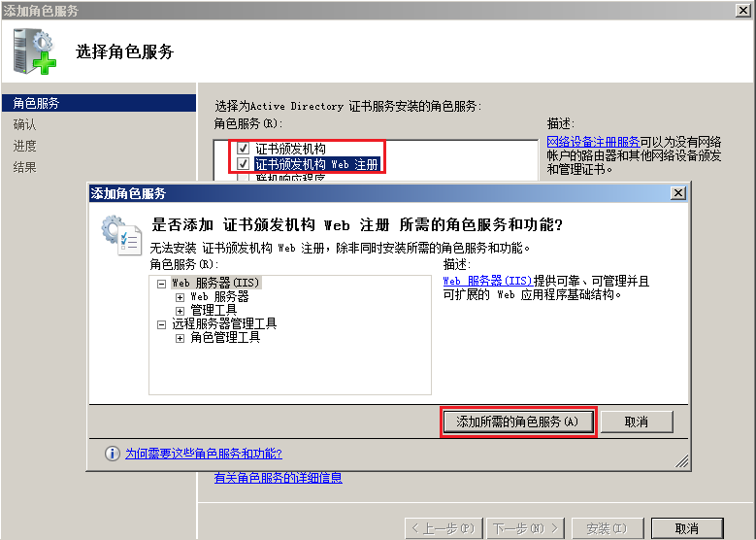Click the 上一步(P) button
The width and height of the screenshot is (756, 540).
pyautogui.click(x=444, y=528)
